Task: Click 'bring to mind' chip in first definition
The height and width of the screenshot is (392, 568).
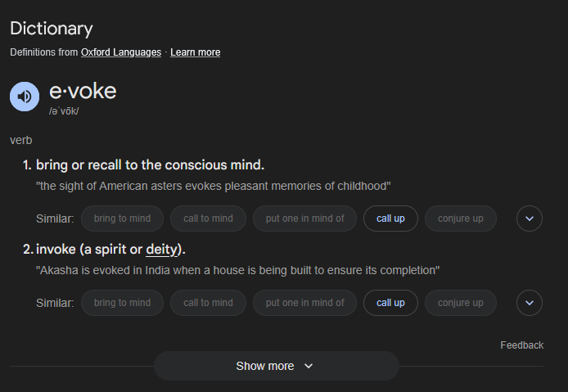Action: [x=122, y=219]
